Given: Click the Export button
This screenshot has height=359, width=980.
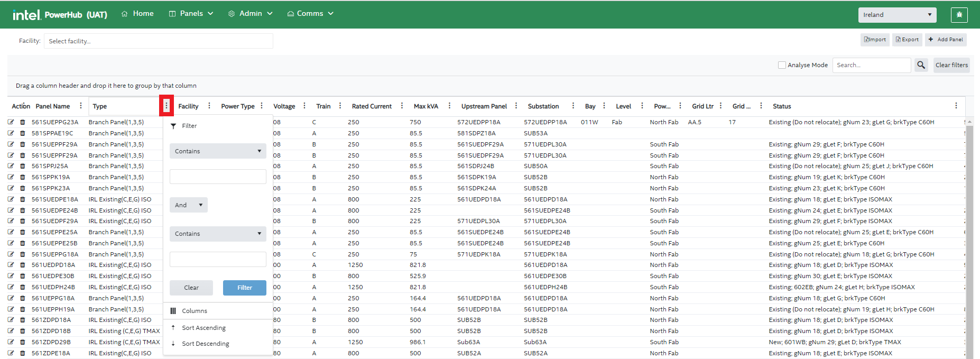Looking at the screenshot, I should pos(907,40).
